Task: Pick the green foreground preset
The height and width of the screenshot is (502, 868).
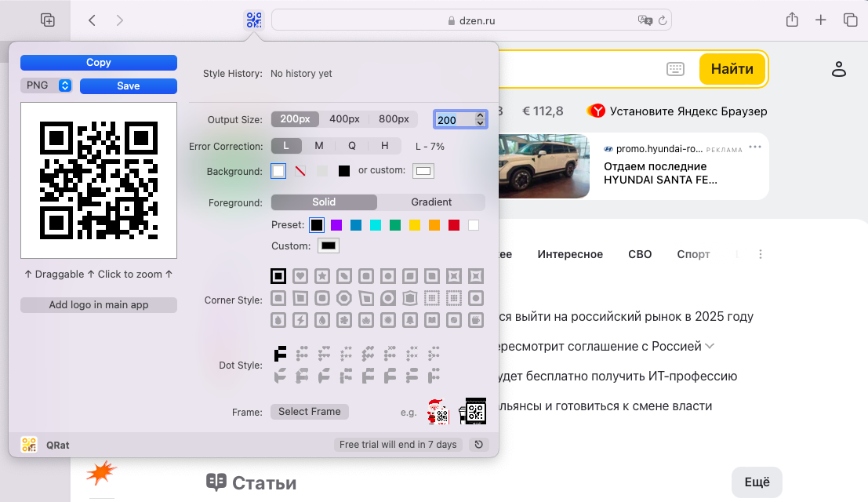Action: (x=394, y=225)
